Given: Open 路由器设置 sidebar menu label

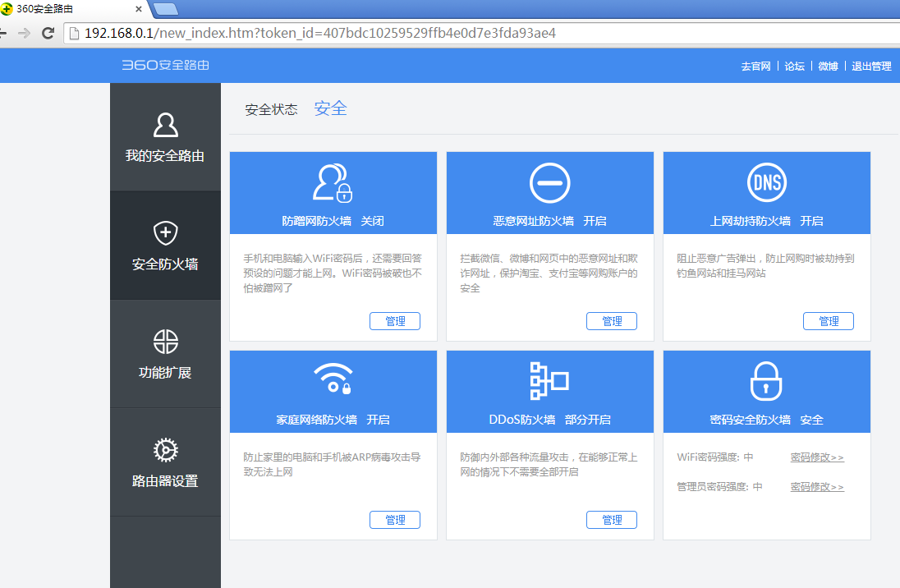Looking at the screenshot, I should [165, 481].
